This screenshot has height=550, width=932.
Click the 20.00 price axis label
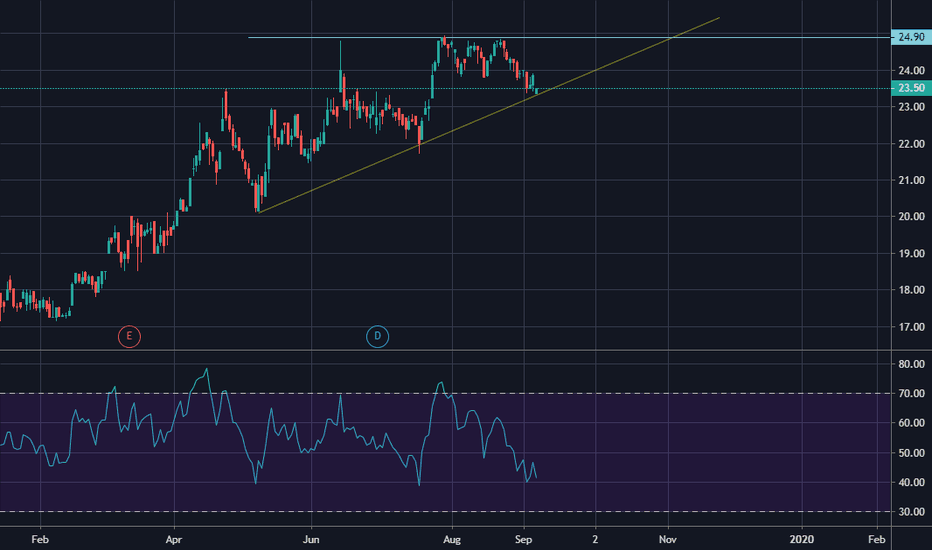coord(911,216)
